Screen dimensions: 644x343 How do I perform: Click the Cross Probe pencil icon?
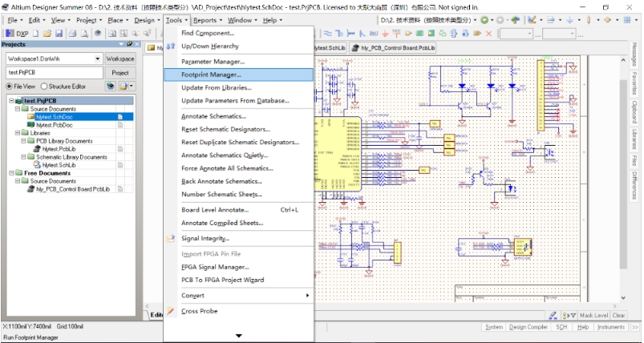(171, 311)
